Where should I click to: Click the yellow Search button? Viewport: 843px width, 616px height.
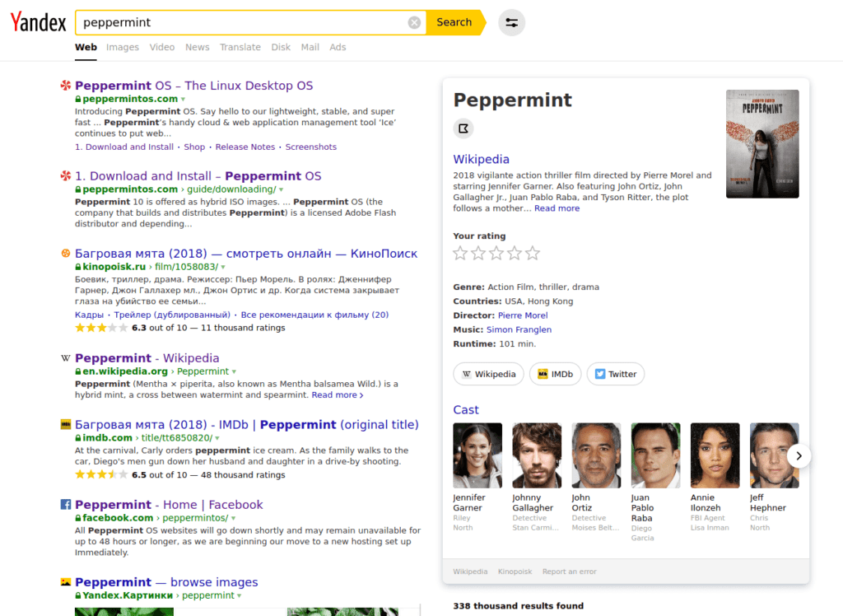(454, 22)
